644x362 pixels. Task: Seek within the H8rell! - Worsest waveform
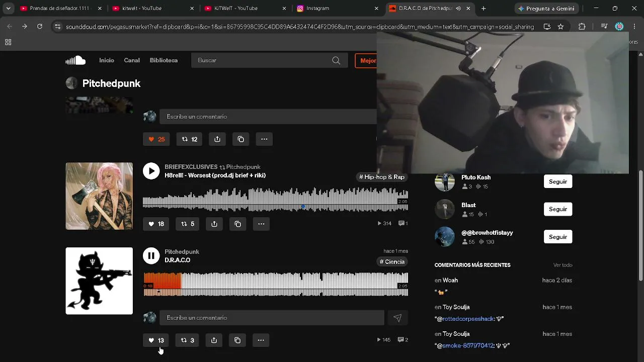click(276, 200)
